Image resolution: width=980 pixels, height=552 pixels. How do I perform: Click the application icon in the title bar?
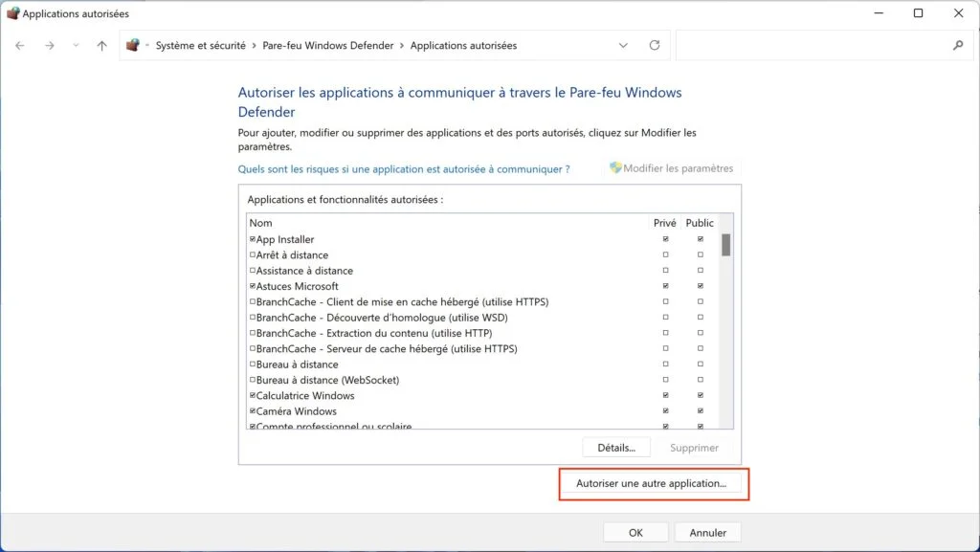pos(14,13)
